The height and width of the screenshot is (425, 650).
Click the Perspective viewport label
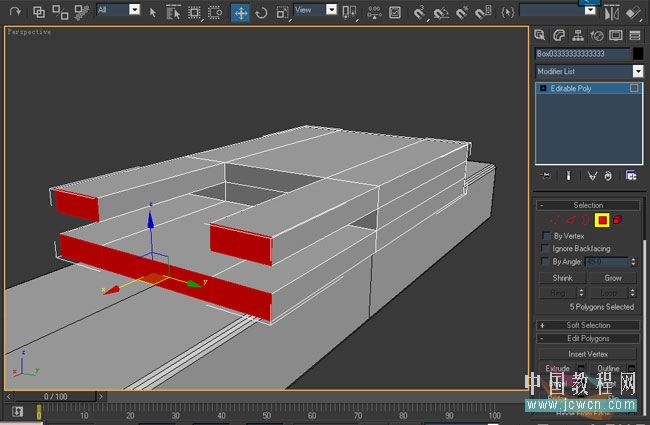(29, 32)
